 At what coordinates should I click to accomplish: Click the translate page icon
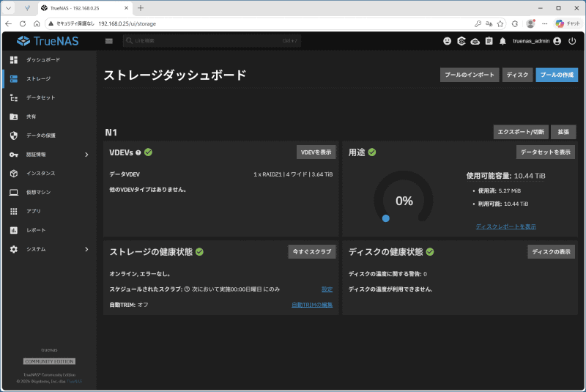(489, 23)
